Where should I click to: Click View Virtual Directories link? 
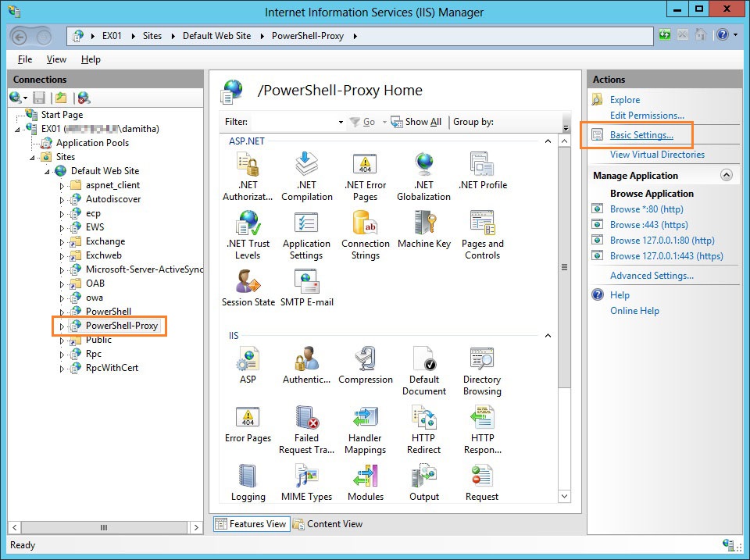[657, 155]
